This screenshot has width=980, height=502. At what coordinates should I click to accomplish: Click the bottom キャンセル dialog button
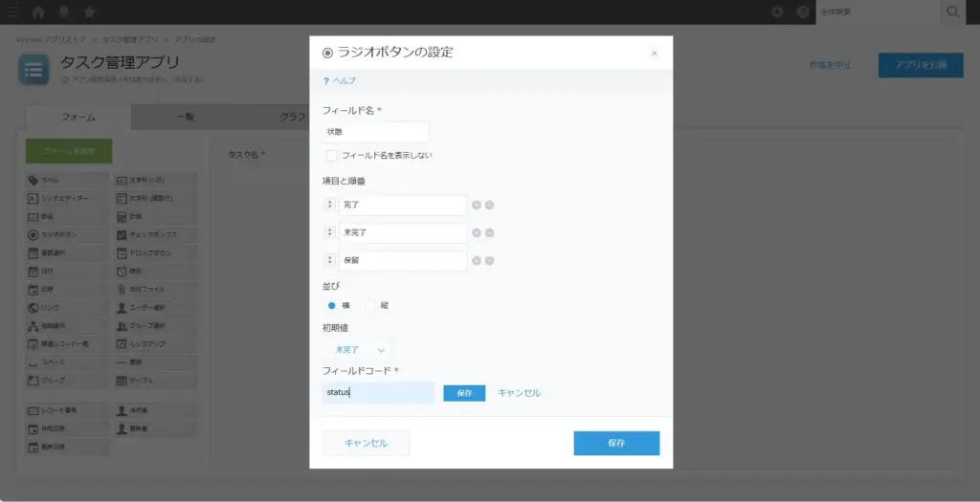[x=366, y=444]
